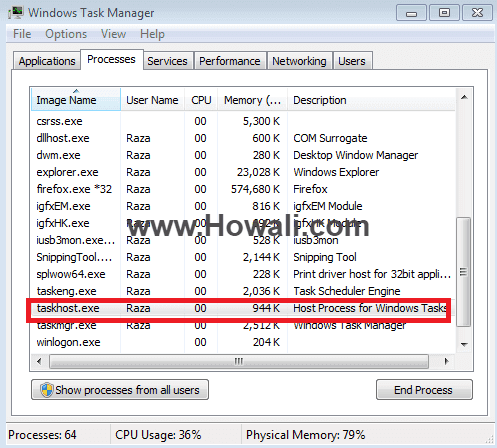Select the csrss.exe process row

pos(243,121)
